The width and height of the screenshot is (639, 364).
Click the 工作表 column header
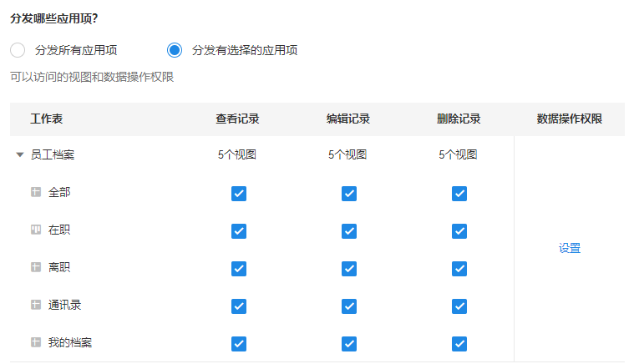(47, 119)
